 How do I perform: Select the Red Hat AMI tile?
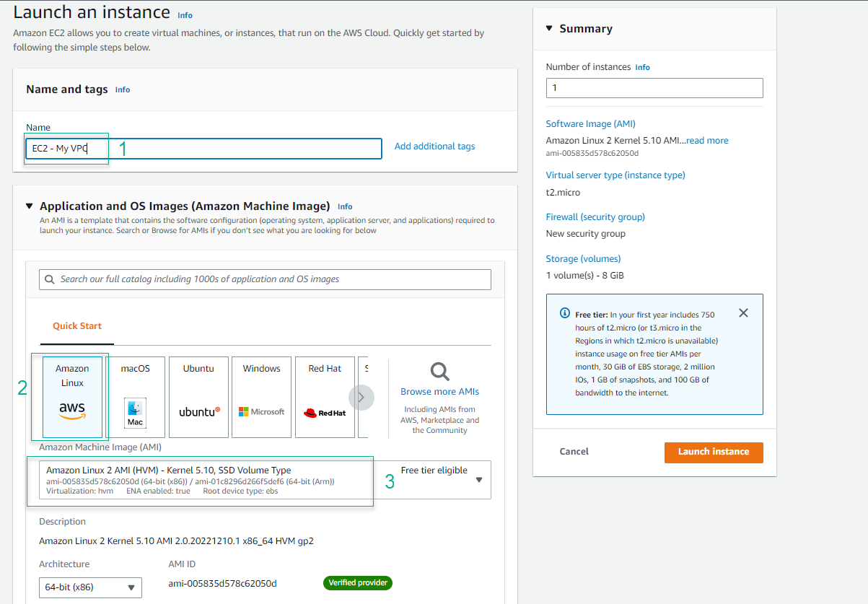(325, 397)
